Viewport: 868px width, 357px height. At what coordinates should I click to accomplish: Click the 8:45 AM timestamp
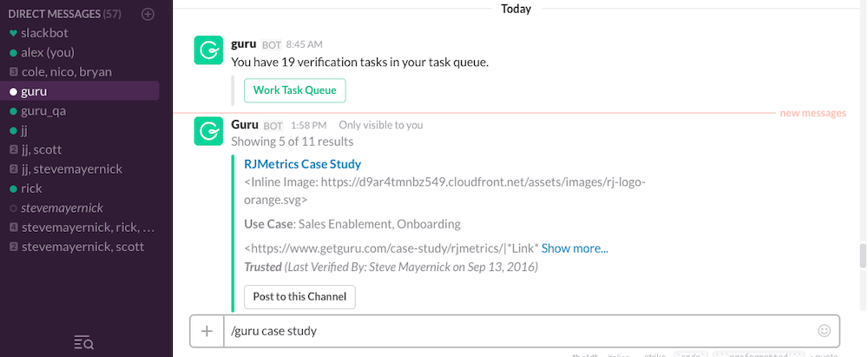pos(304,44)
